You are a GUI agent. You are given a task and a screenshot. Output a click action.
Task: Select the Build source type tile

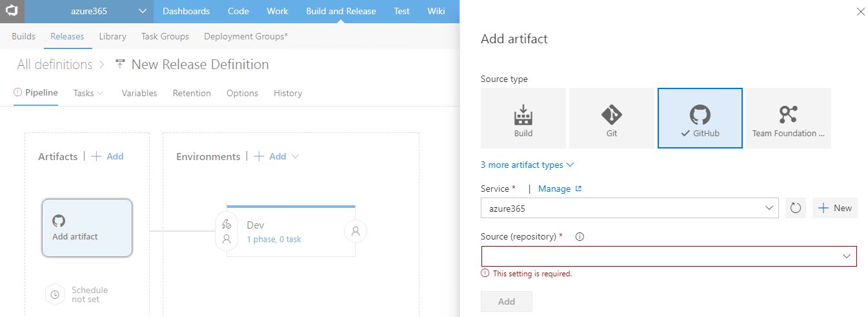tap(523, 118)
